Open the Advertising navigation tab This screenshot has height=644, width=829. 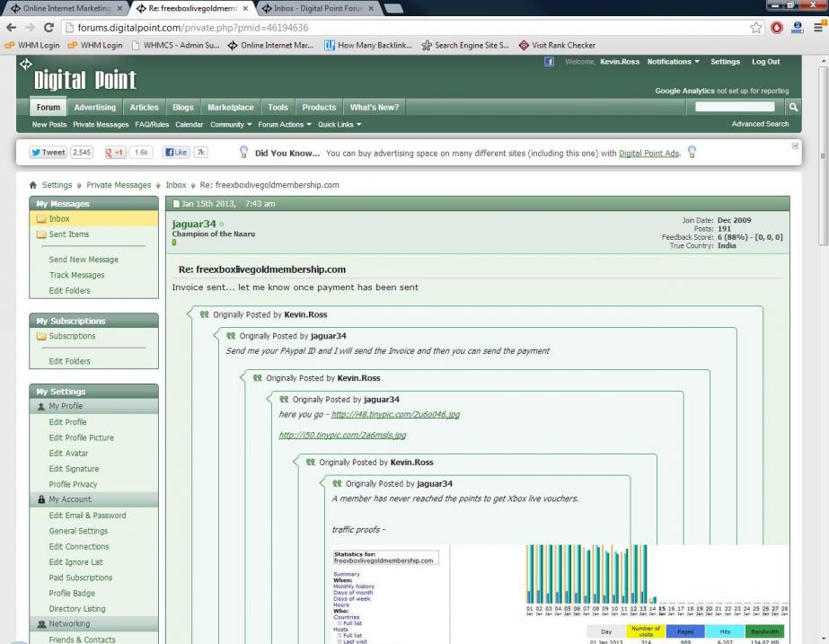point(94,108)
